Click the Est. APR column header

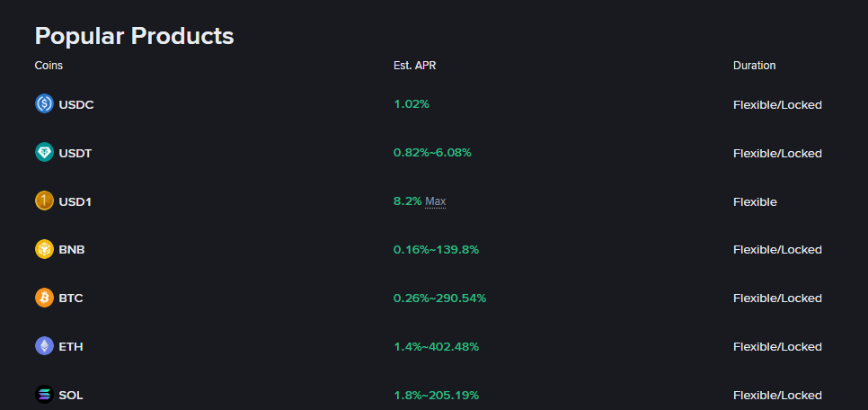[x=414, y=66]
